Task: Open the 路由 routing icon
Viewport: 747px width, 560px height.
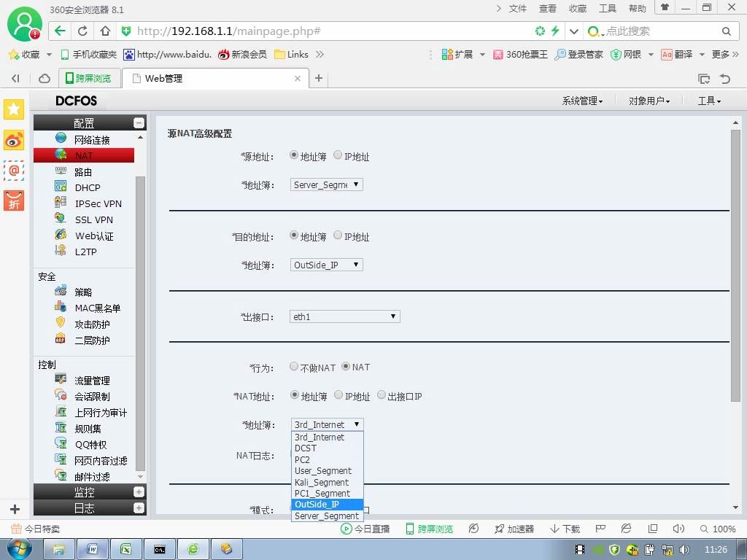Action: pyautogui.click(x=61, y=171)
